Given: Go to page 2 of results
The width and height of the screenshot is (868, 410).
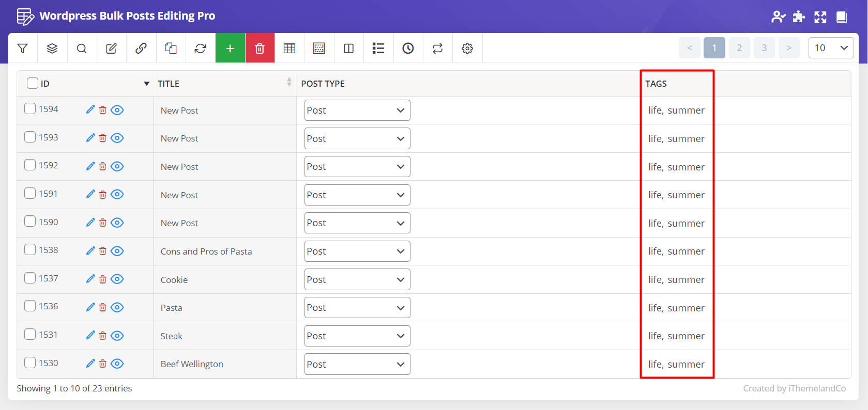Looking at the screenshot, I should [x=739, y=48].
